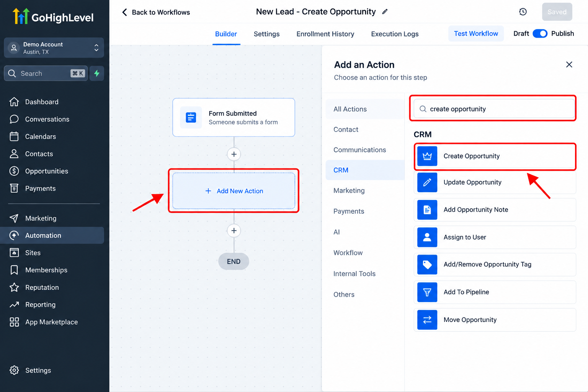
Task: Click the Payments receipt icon
Action: pyautogui.click(x=14, y=188)
